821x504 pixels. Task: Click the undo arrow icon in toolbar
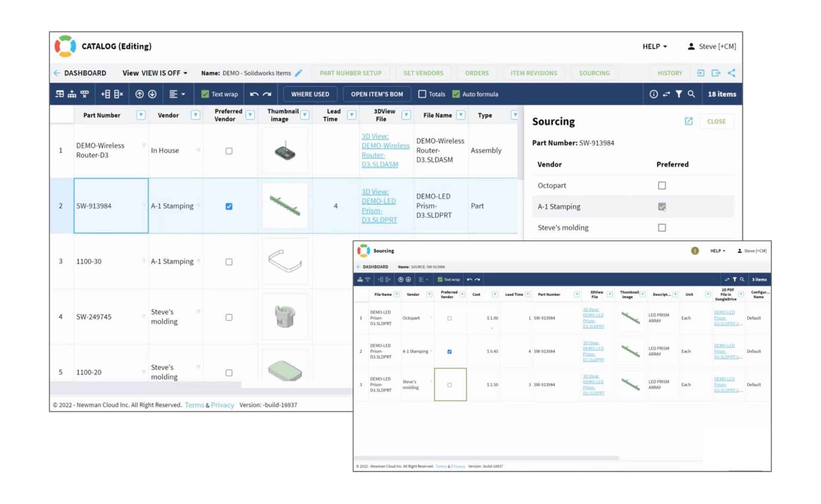254,94
